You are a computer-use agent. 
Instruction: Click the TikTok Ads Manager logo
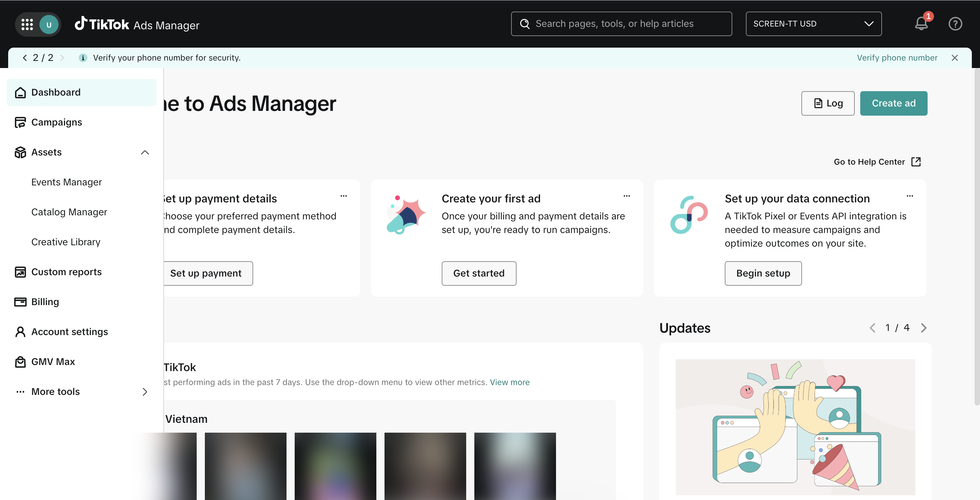[x=136, y=24]
